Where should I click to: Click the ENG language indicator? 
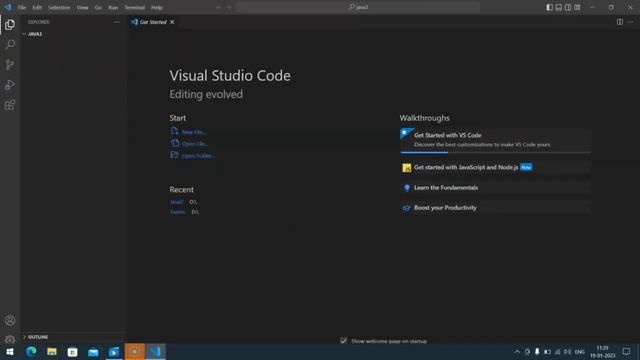580,351
